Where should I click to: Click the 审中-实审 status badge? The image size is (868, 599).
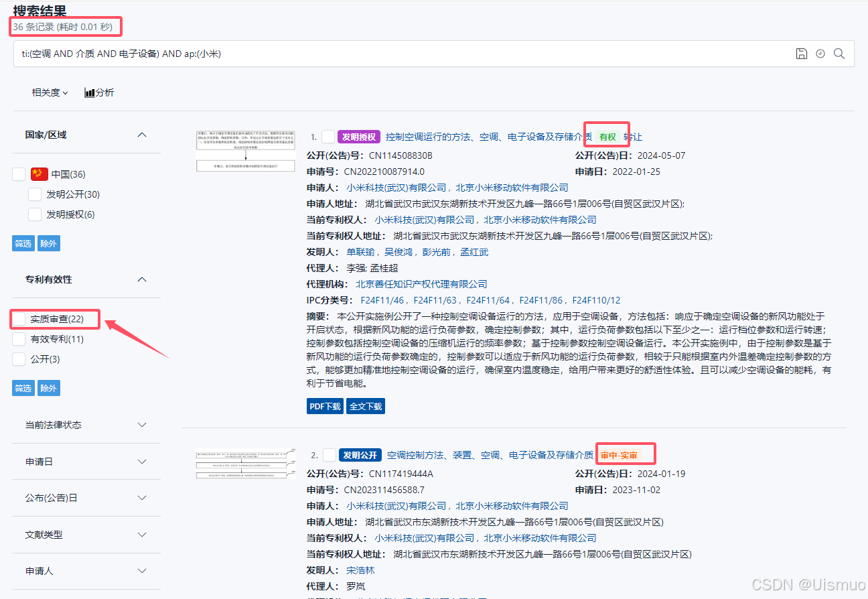[619, 455]
